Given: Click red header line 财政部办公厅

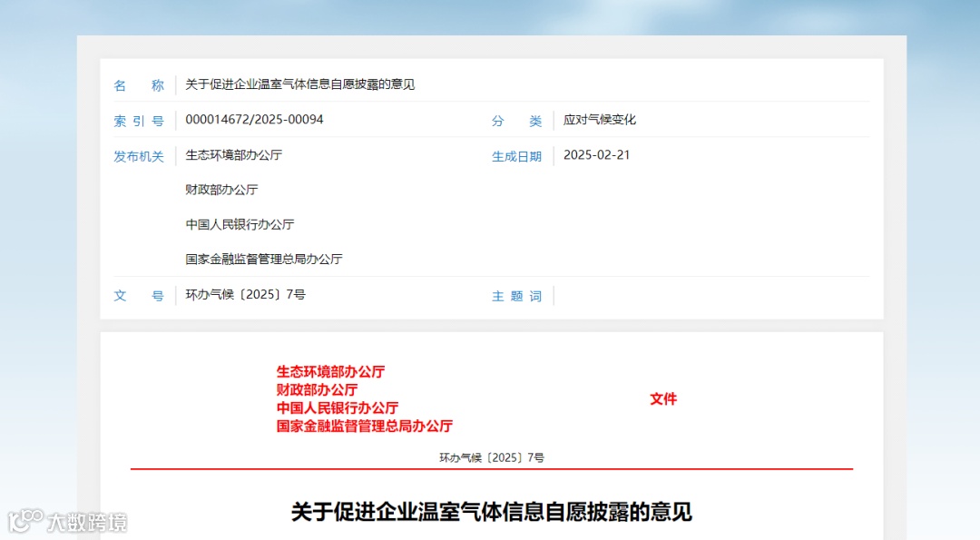Looking at the screenshot, I should coord(317,390).
